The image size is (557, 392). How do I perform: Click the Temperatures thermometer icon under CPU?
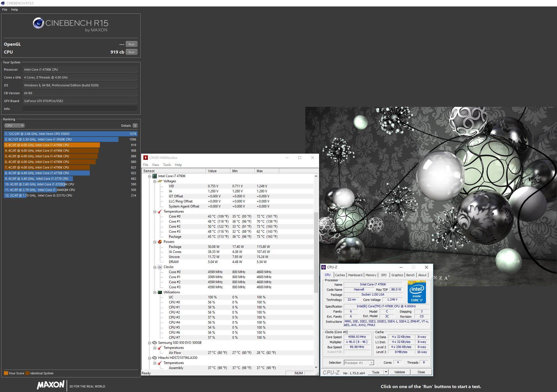click(x=160, y=211)
